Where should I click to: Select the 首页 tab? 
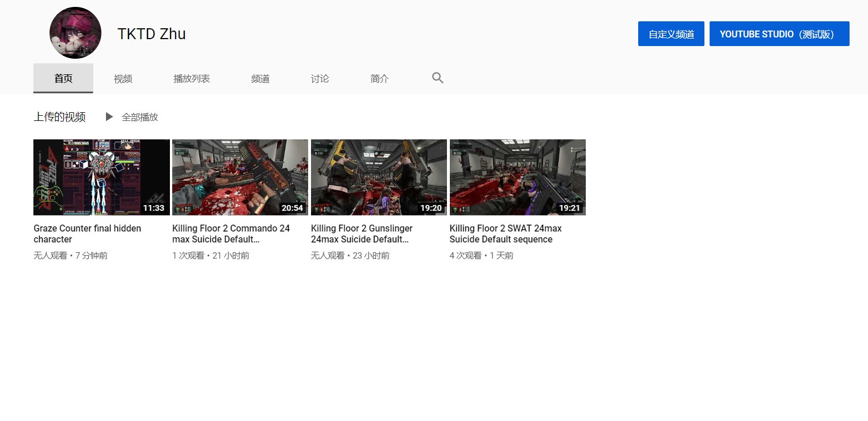tap(63, 79)
